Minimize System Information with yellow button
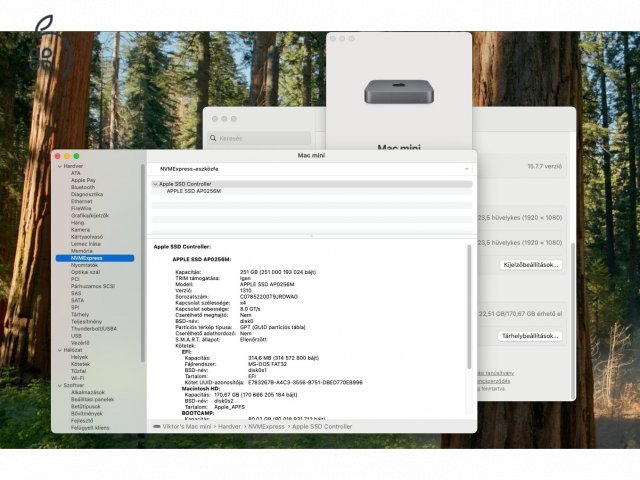The height and width of the screenshot is (480, 640). [x=67, y=156]
